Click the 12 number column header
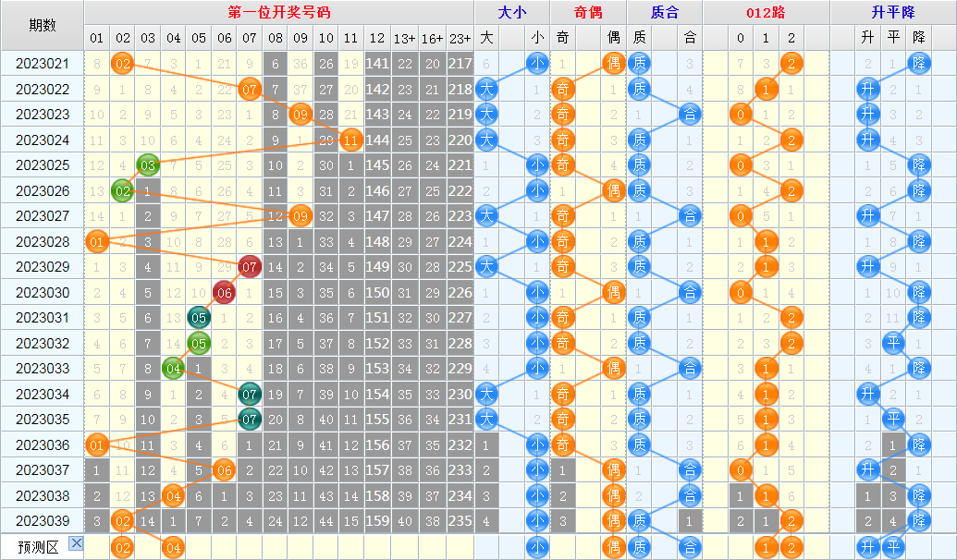This screenshot has height=560, width=957. (x=377, y=38)
